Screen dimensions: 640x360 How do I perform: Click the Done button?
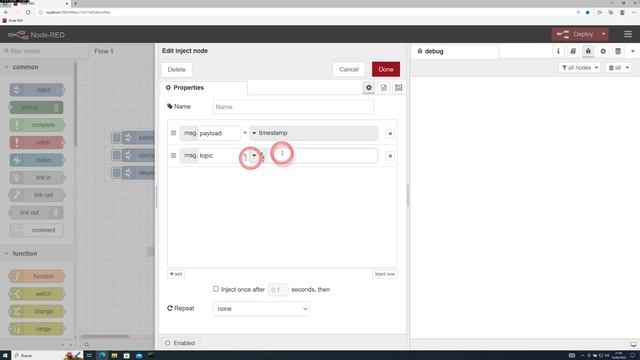pyautogui.click(x=386, y=69)
